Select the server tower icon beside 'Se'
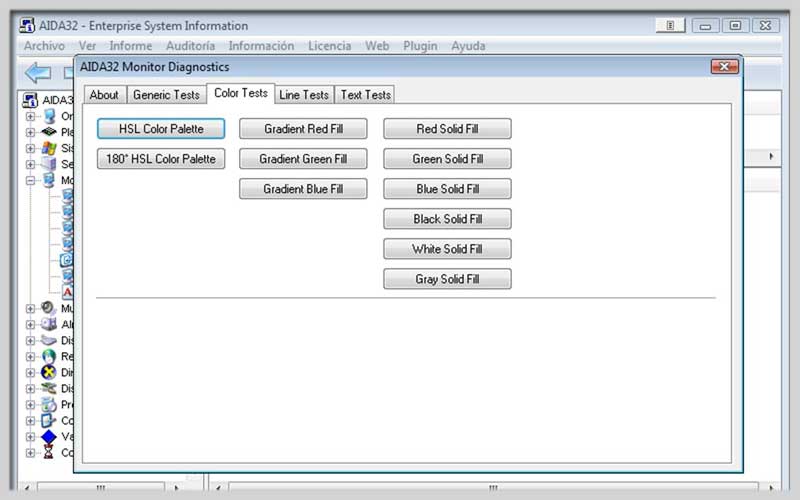 pyautogui.click(x=49, y=164)
